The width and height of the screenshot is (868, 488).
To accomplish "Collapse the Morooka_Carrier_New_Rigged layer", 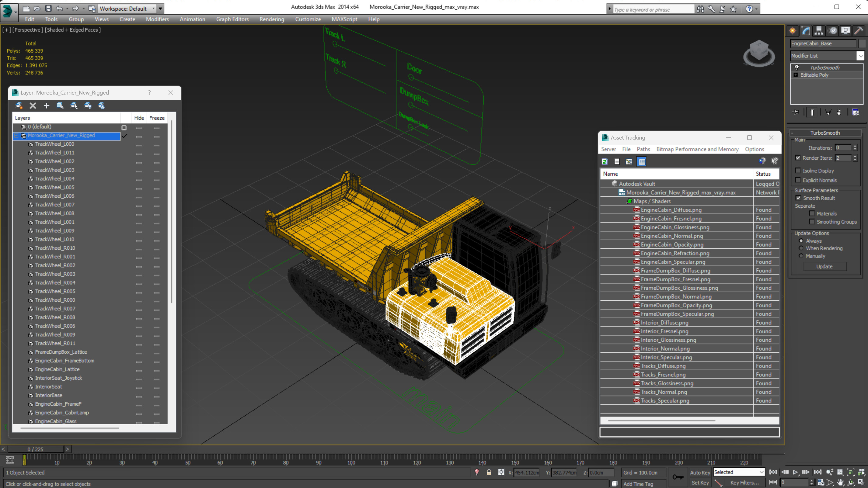I will [x=16, y=135].
